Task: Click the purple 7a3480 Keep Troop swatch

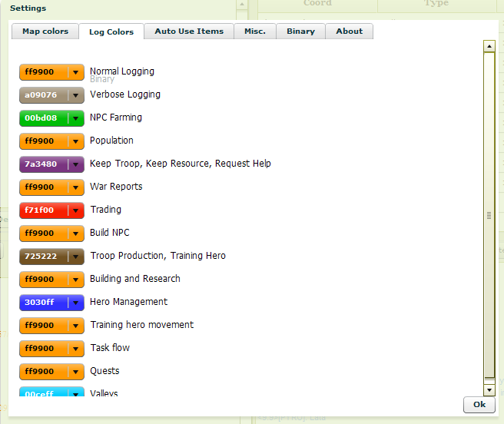Action: click(x=43, y=164)
